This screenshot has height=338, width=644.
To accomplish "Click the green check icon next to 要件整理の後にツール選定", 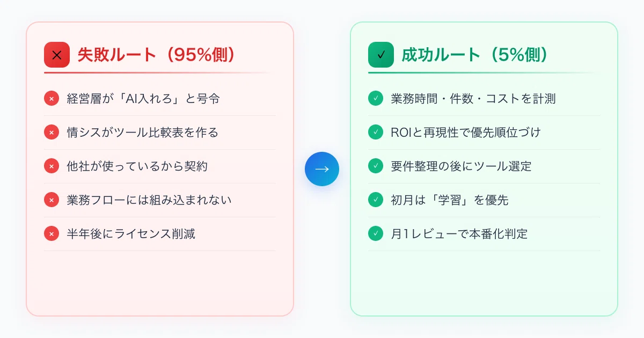I will point(376,166).
